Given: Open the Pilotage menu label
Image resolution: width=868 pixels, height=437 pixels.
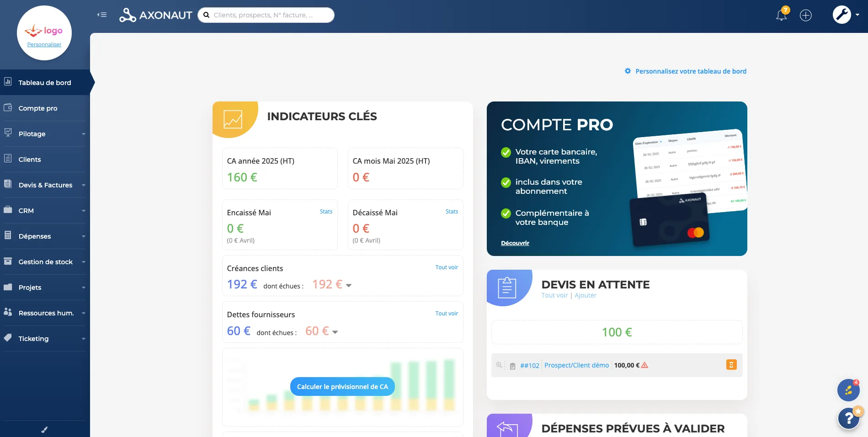Looking at the screenshot, I should click(x=32, y=134).
